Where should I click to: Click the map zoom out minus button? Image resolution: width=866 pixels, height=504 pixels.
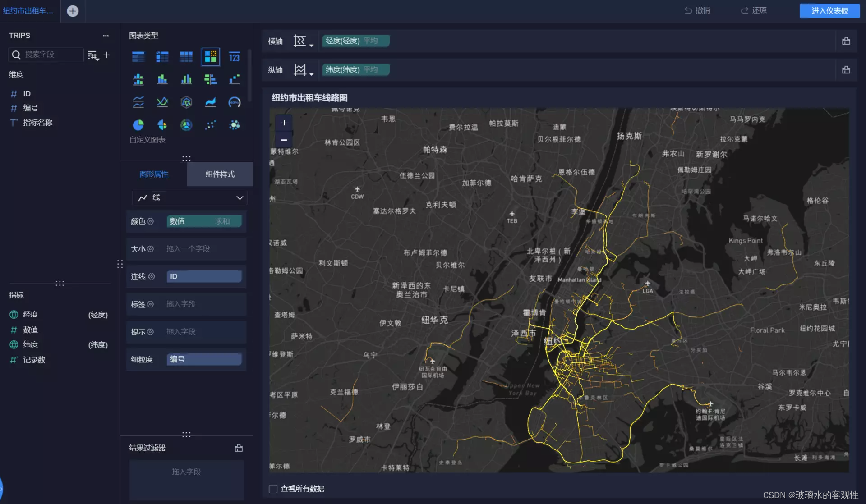284,140
